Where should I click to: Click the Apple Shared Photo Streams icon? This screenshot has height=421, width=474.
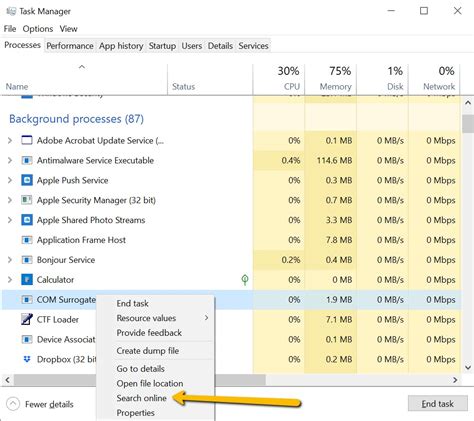coord(27,220)
